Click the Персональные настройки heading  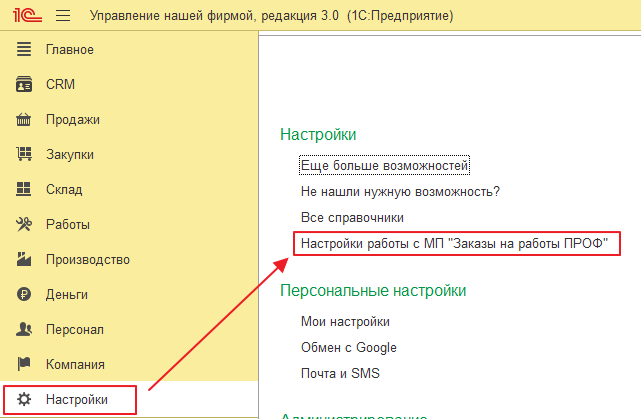click(x=373, y=291)
